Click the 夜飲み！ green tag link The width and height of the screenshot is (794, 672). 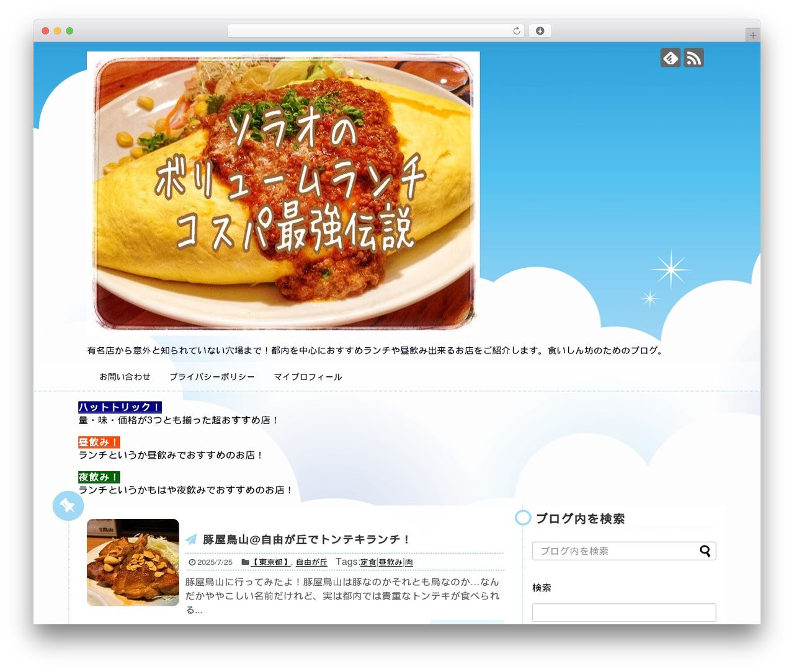point(99,477)
